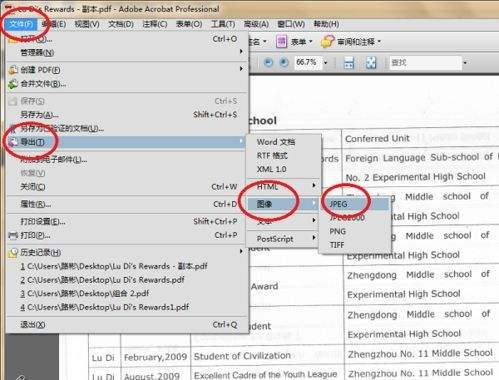Expand the 历史记录 submenu arrow

tap(241, 251)
